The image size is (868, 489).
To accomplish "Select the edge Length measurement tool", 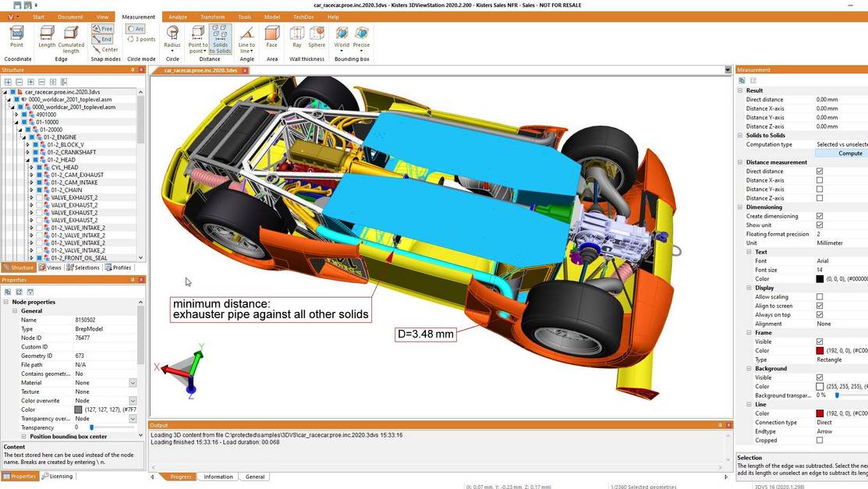I will coord(47,37).
